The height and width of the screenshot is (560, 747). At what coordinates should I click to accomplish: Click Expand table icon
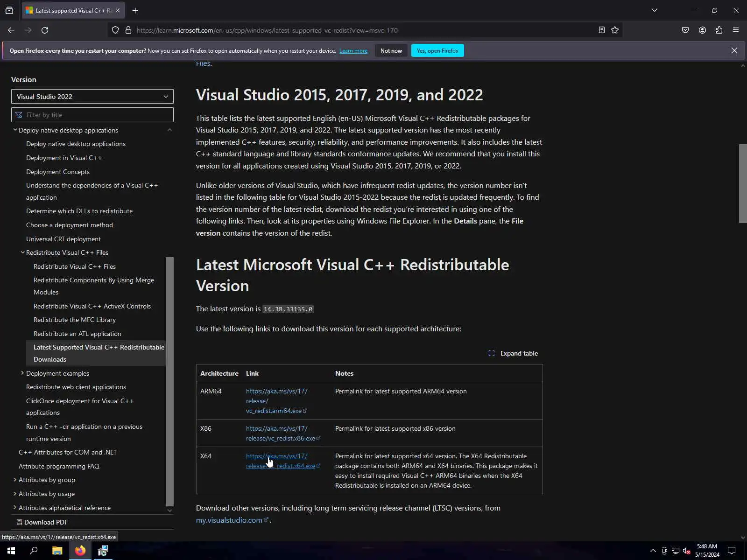(492, 353)
